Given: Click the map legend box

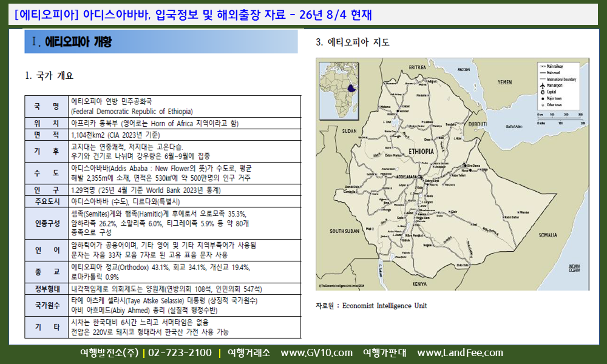Looking at the screenshot, I should point(558,85).
